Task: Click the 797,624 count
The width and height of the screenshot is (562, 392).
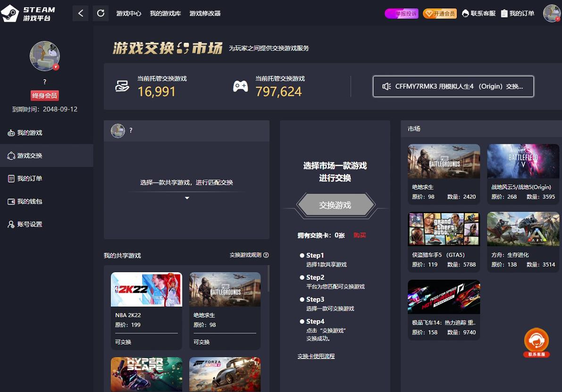Action: tap(278, 92)
